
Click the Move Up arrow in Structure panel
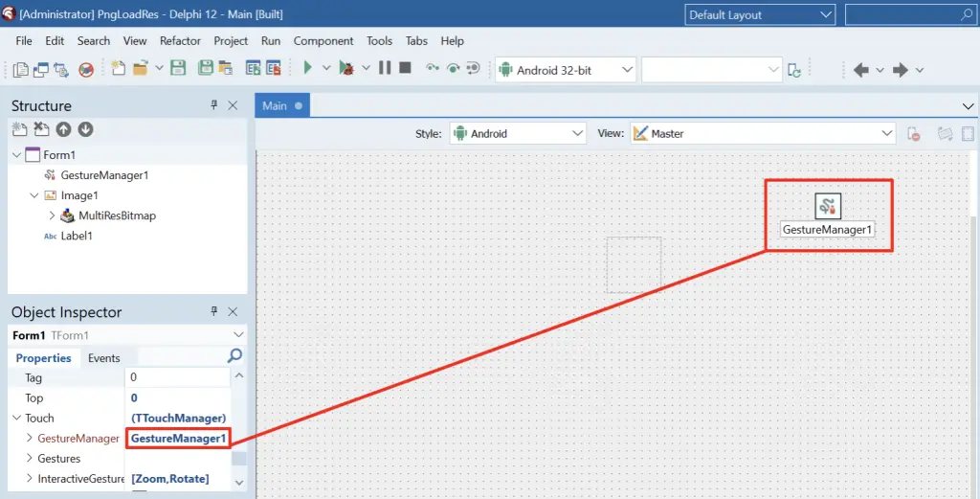point(63,129)
